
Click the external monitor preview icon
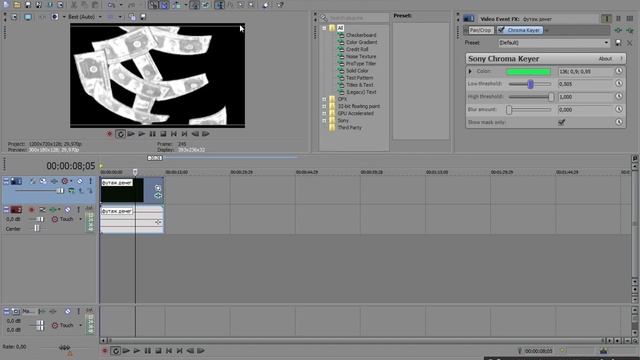tap(28, 17)
